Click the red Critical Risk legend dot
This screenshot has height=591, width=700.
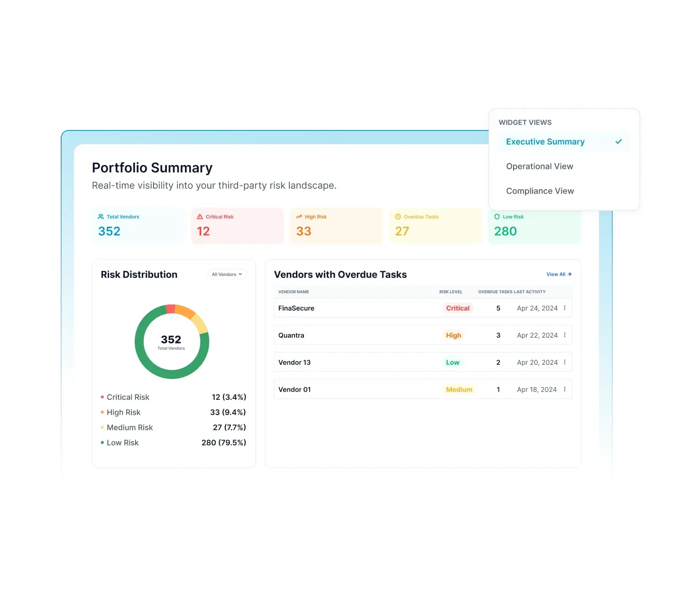[x=102, y=397]
